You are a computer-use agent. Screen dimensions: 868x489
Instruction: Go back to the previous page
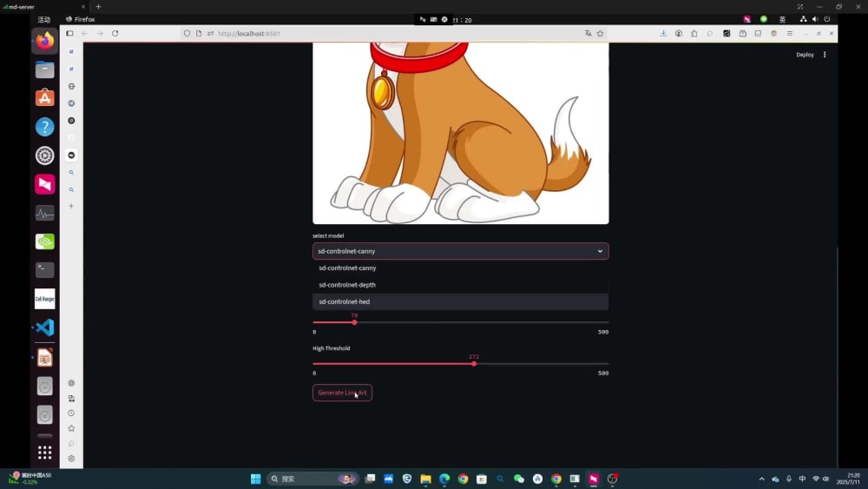click(x=85, y=33)
